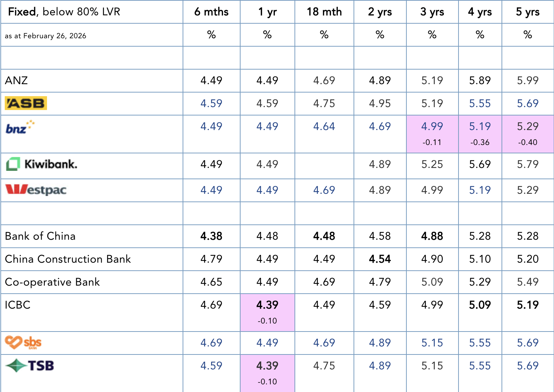Click the "Fixed, below 80% LVR" heading
Viewport: 554px width, 392px height.
pyautogui.click(x=64, y=12)
